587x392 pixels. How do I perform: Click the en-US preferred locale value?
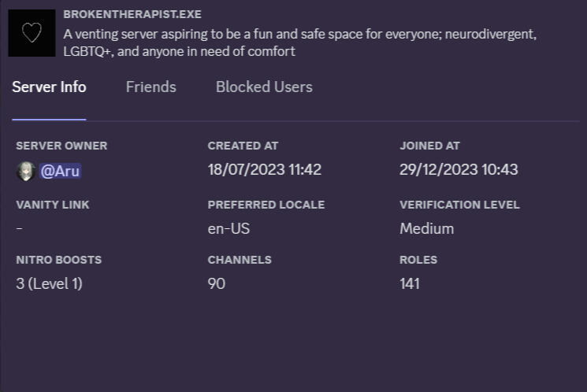click(x=228, y=228)
